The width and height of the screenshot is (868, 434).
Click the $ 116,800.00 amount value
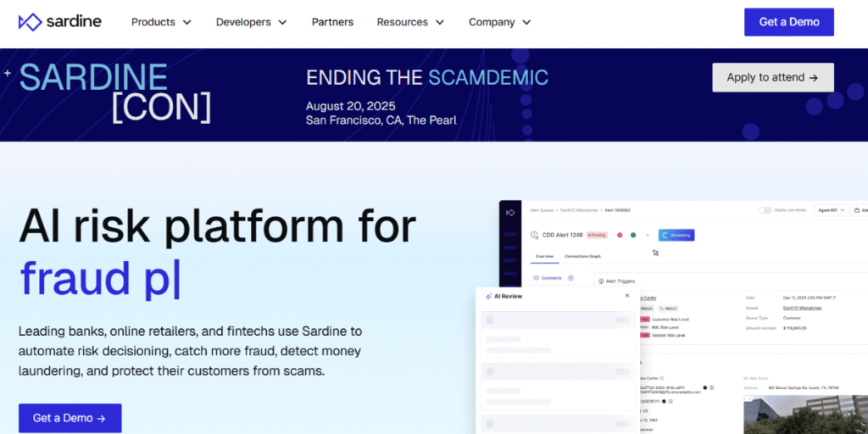[x=795, y=328]
